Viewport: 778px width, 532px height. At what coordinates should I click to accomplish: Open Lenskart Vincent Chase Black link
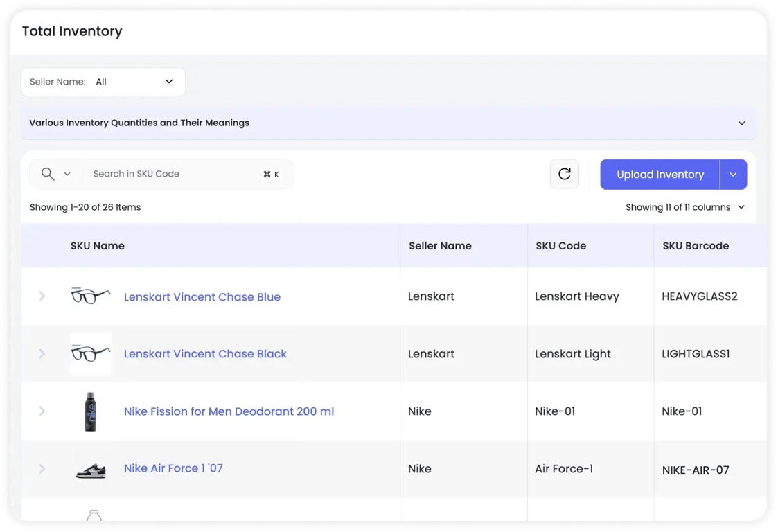(205, 354)
